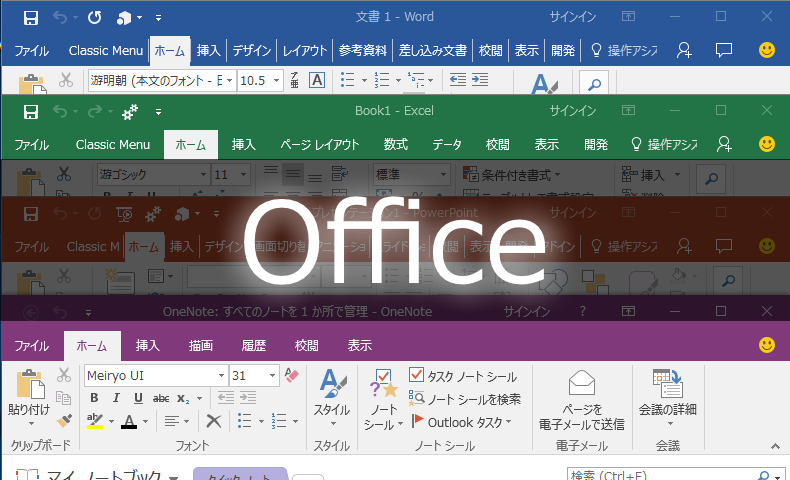This screenshot has height=480, width=790.
Task: Collapse the OneNote ribbon with the caret
Action: click(x=775, y=446)
